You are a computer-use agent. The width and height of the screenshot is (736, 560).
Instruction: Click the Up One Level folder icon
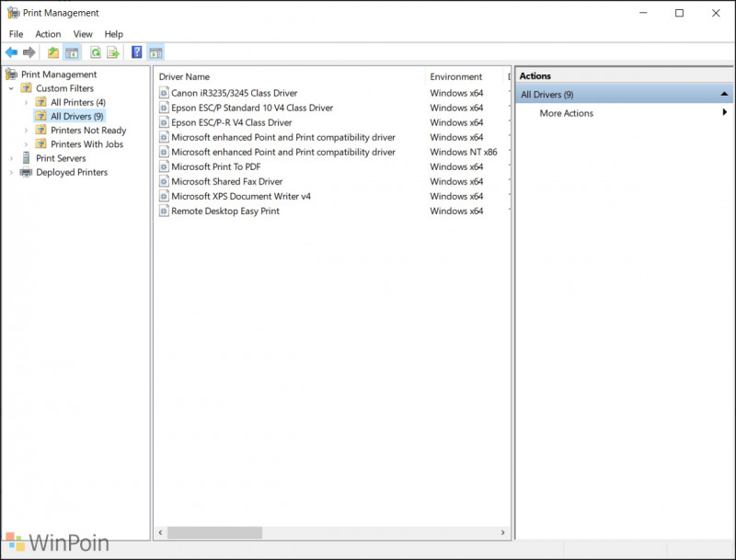(53, 52)
